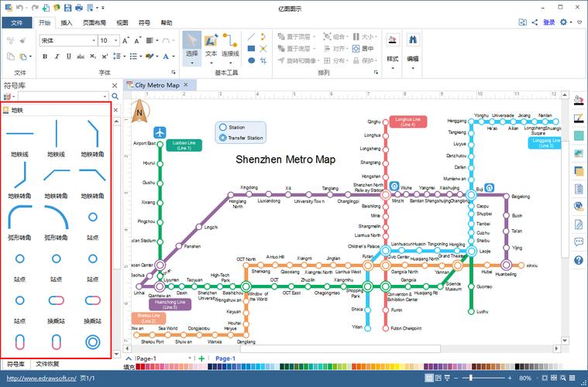
Task: Toggle Italic formatting
Action: [57, 57]
